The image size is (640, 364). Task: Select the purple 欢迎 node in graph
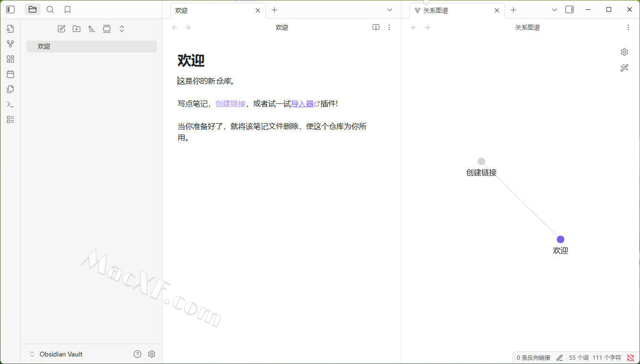tap(560, 239)
